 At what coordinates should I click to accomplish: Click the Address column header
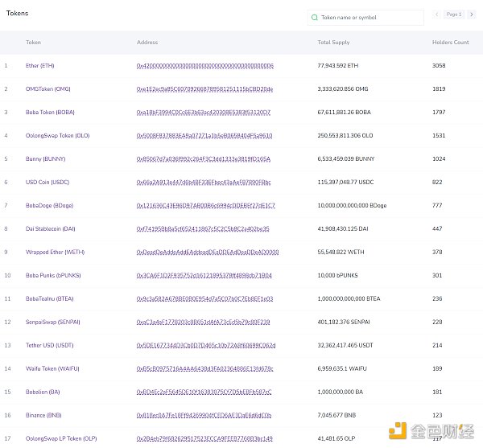[147, 43]
